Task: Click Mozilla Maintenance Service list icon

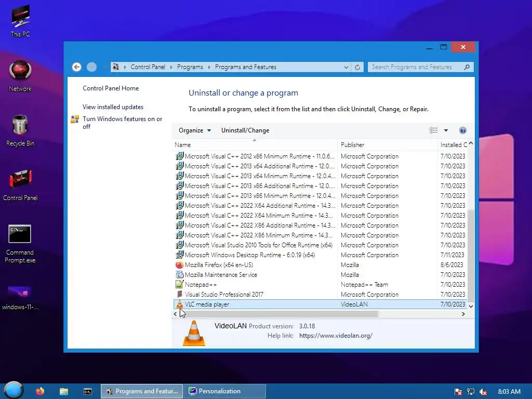Action: [179, 274]
